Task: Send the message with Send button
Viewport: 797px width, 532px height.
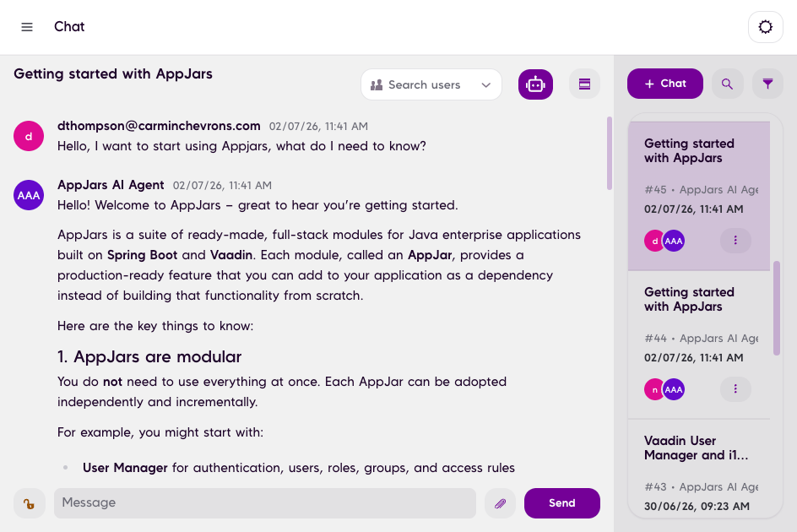Action: click(562, 503)
